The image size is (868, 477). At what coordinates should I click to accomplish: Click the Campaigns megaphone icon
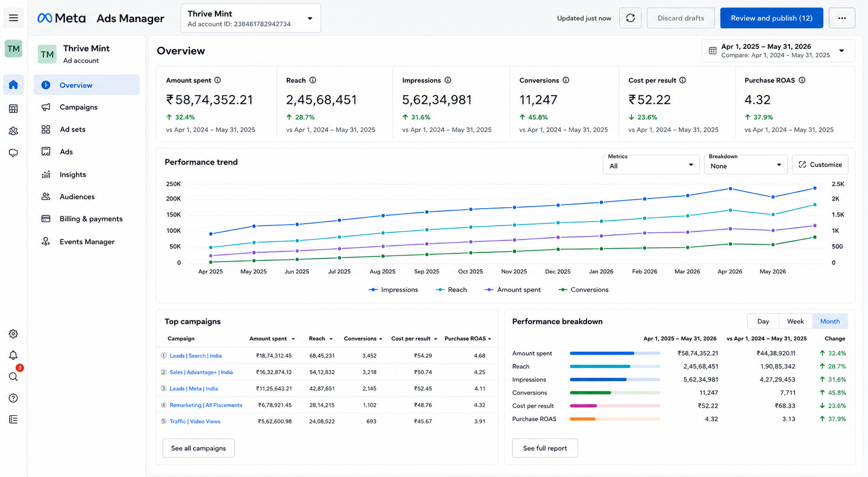[x=46, y=107]
